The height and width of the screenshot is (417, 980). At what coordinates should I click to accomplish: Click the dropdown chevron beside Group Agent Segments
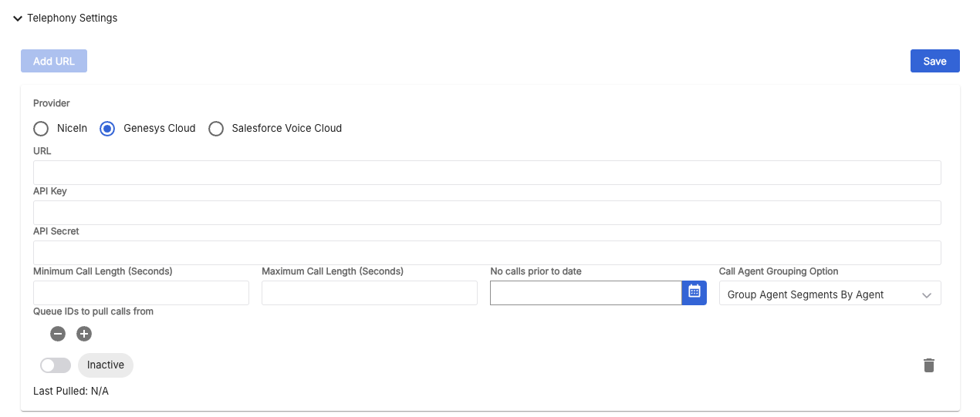click(927, 294)
